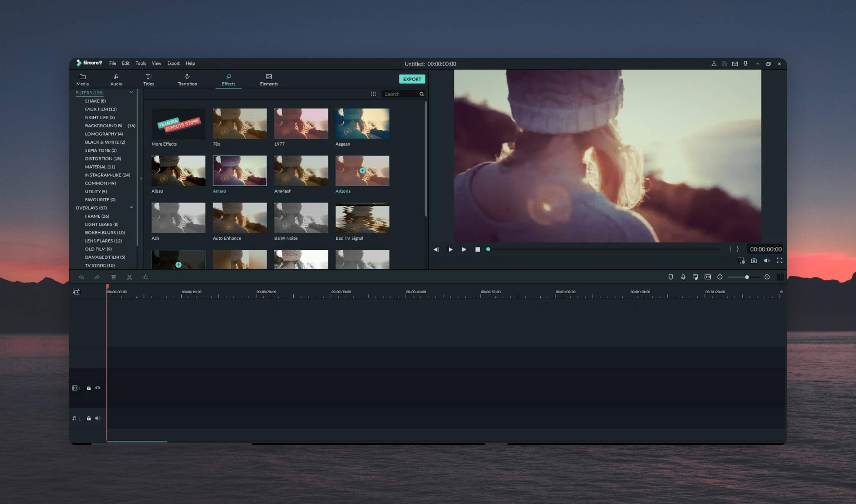Screen dimensions: 856x504
Task: Collapse the FILTERS category chevron
Action: tap(131, 92)
